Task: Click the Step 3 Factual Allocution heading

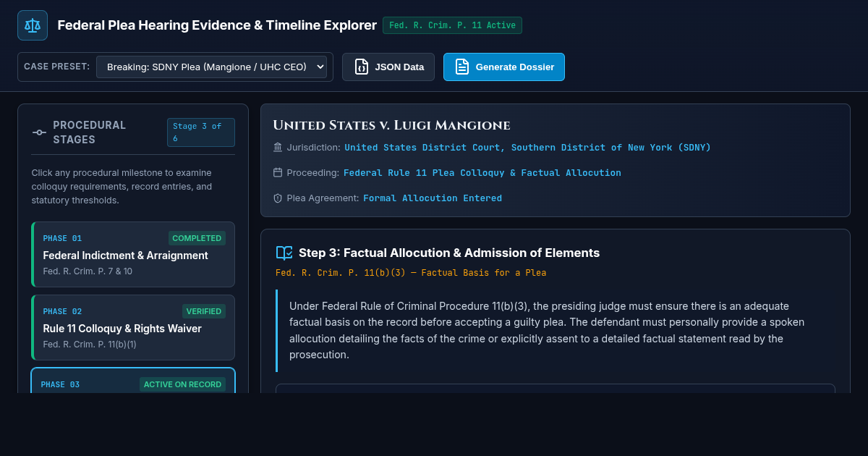Action: [449, 253]
